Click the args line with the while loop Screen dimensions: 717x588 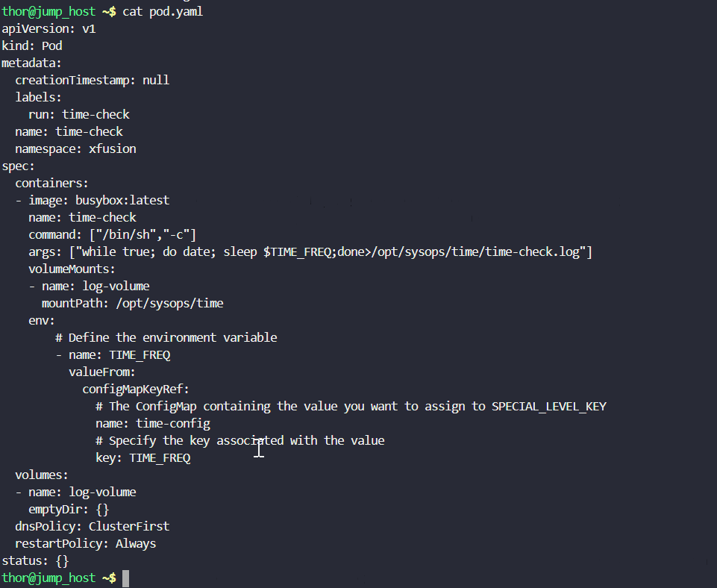click(310, 252)
